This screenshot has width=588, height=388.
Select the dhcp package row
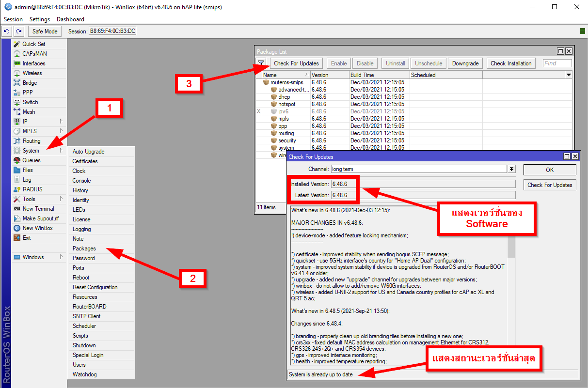pyautogui.click(x=413, y=97)
